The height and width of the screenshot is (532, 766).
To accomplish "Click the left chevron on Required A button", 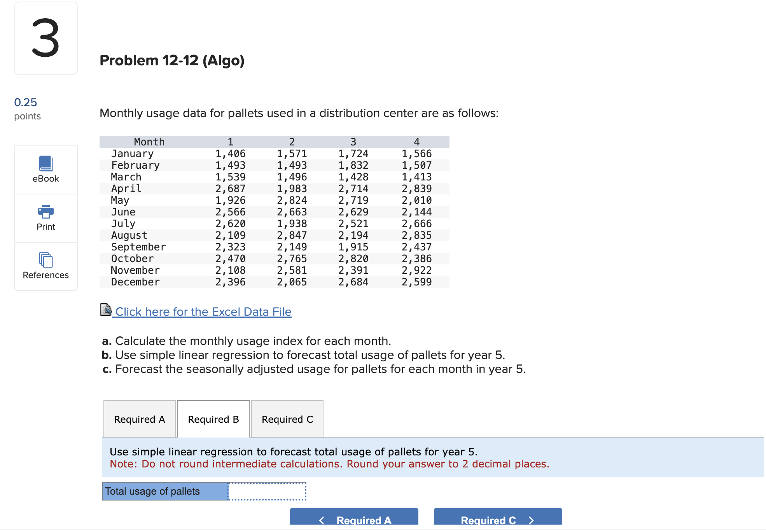I will [322, 520].
